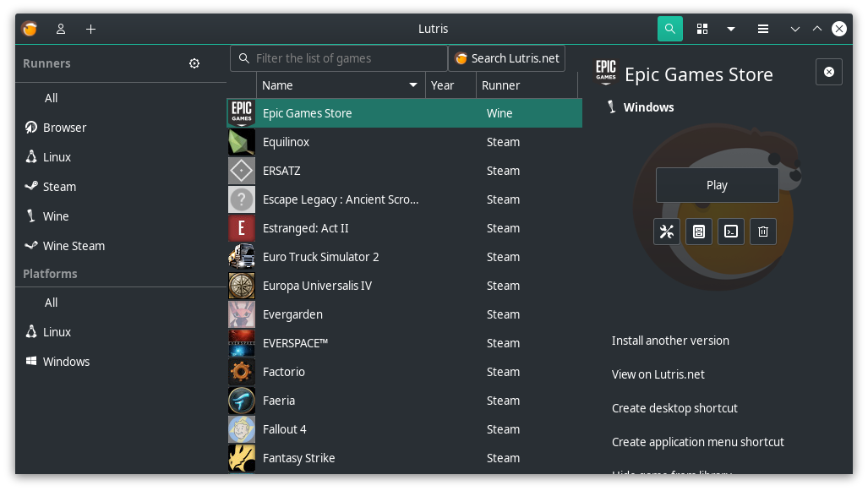The height and width of the screenshot is (491, 868).
Task: Click Equilinox game thumbnail
Action: [242, 142]
